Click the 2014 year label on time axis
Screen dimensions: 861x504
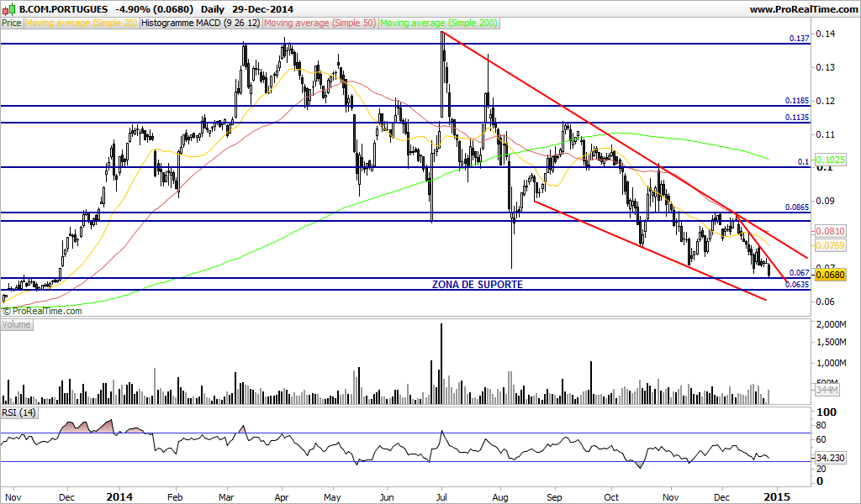click(119, 497)
